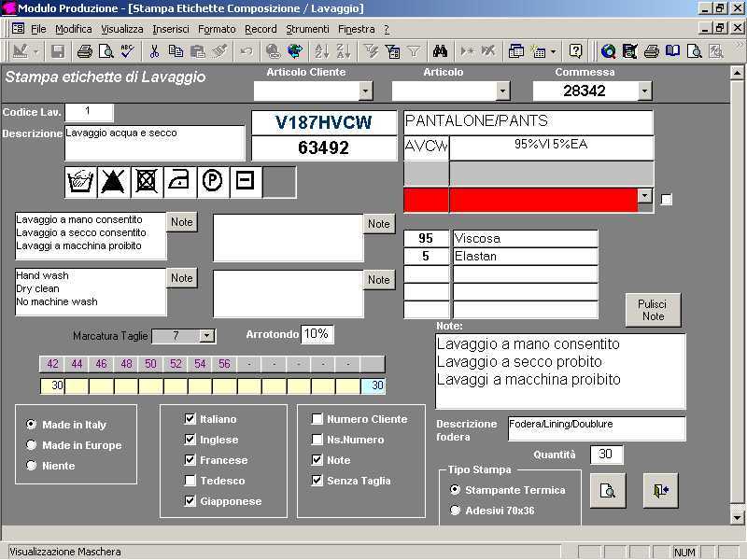Open Find with the binoculars icon
Image resolution: width=747 pixels, height=560 pixels.
coord(440,51)
